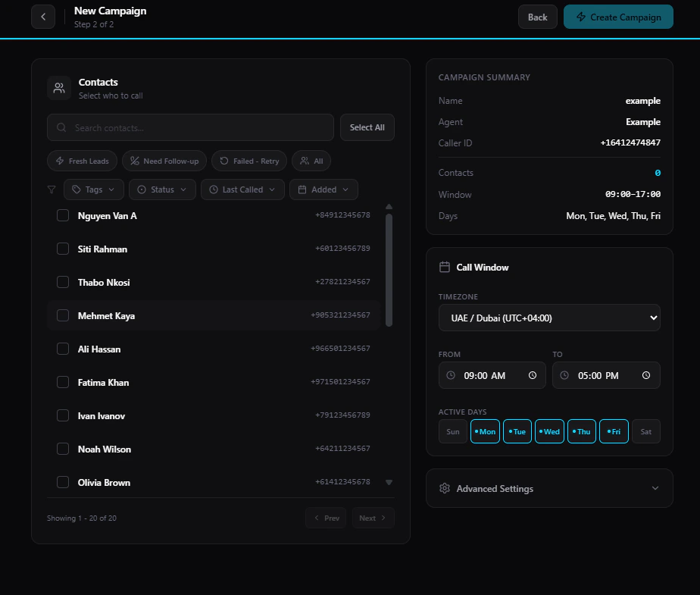Check the Thabo Nkosi contact
Screen dimensions: 700x595
tap(63, 282)
